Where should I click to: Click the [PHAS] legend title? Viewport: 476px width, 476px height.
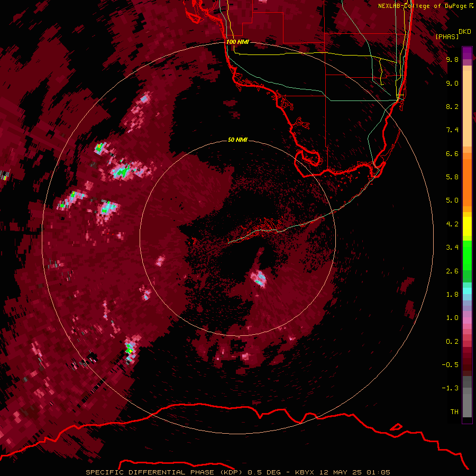(x=447, y=36)
